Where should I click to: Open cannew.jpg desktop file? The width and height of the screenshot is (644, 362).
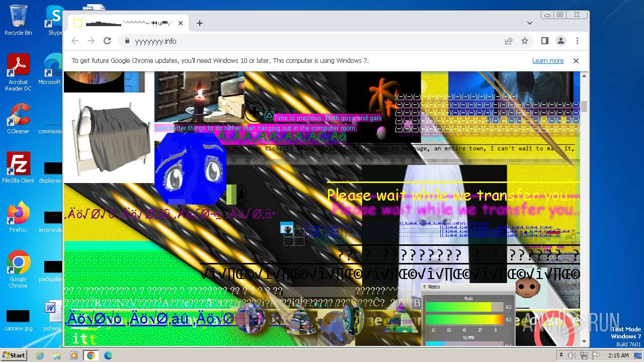[18, 321]
